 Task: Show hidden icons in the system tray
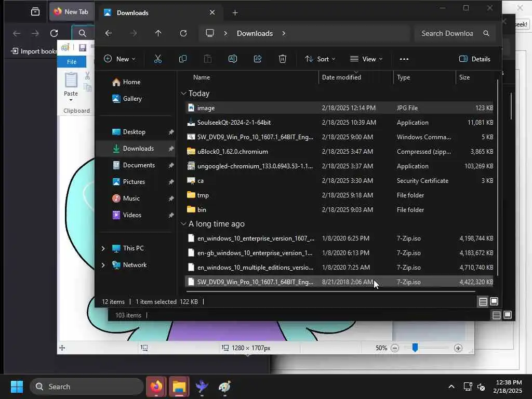point(451,387)
